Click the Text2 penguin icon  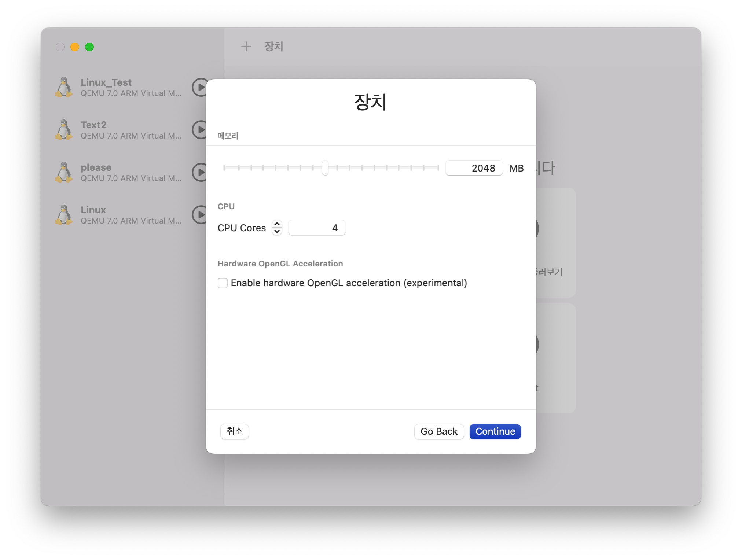click(64, 130)
